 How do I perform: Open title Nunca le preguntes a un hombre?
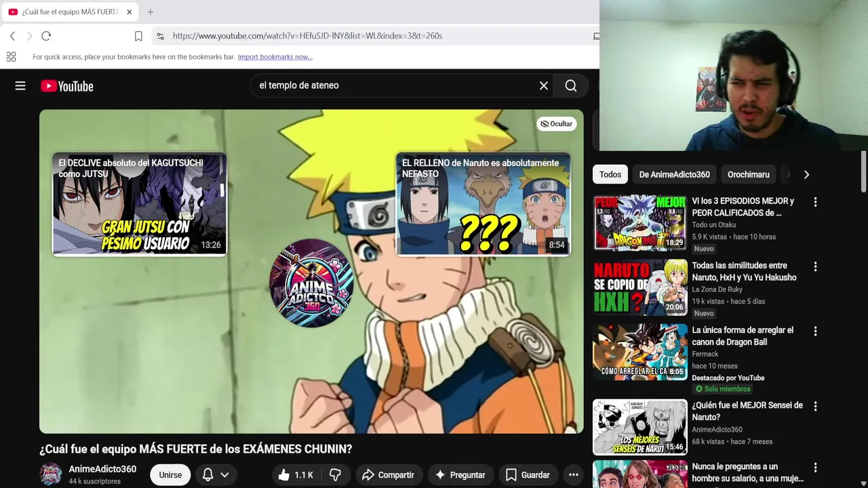click(747, 472)
